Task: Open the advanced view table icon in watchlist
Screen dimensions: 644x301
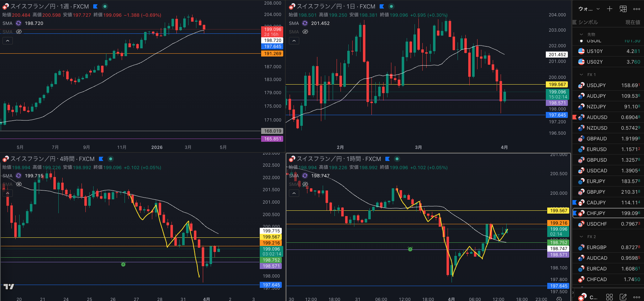Action: point(623,9)
